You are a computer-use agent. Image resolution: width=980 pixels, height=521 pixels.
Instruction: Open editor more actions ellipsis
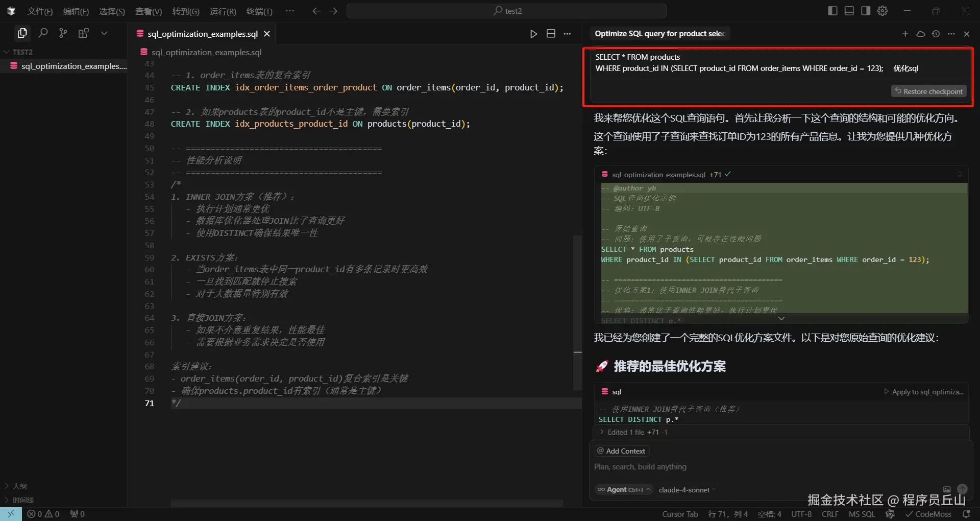tap(568, 34)
